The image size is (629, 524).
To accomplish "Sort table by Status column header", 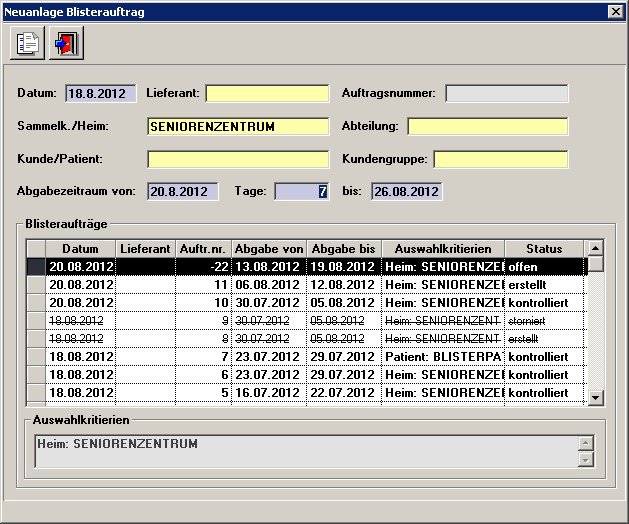I will 544,248.
